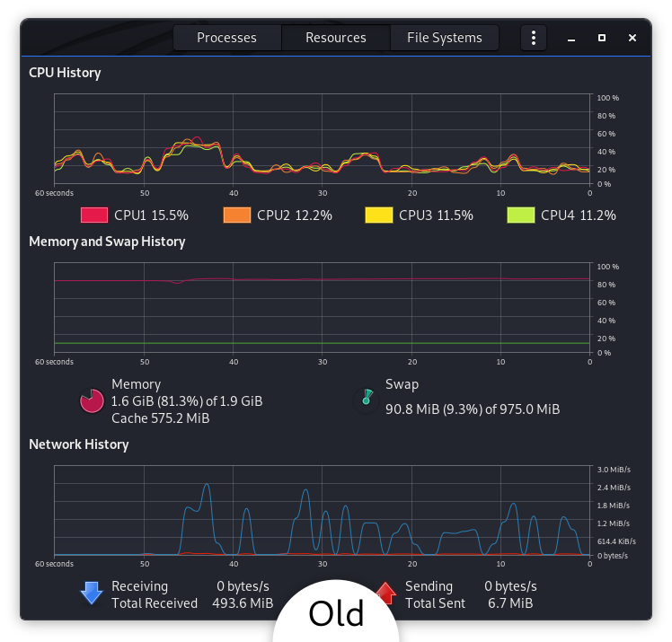Switch to the Processes tab
Viewport: 672px width, 642px height.
click(x=226, y=38)
